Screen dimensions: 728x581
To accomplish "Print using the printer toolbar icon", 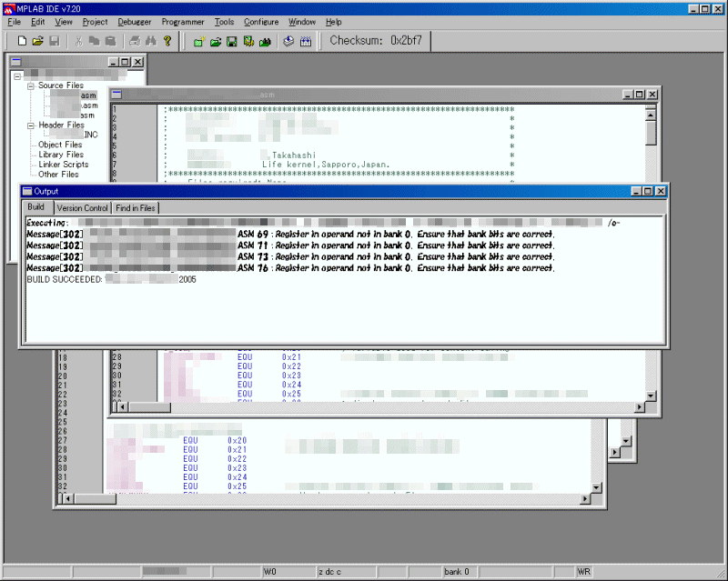I will coord(135,41).
